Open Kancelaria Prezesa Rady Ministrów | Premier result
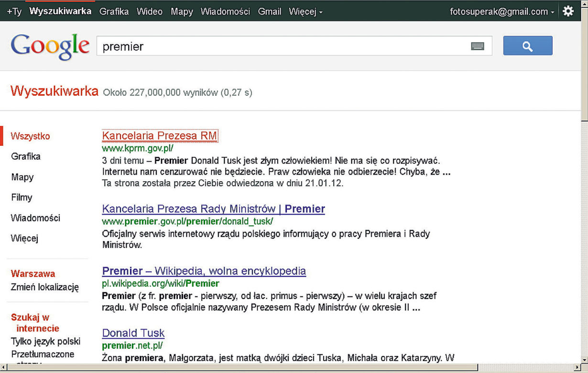This screenshot has width=588, height=373. point(214,209)
